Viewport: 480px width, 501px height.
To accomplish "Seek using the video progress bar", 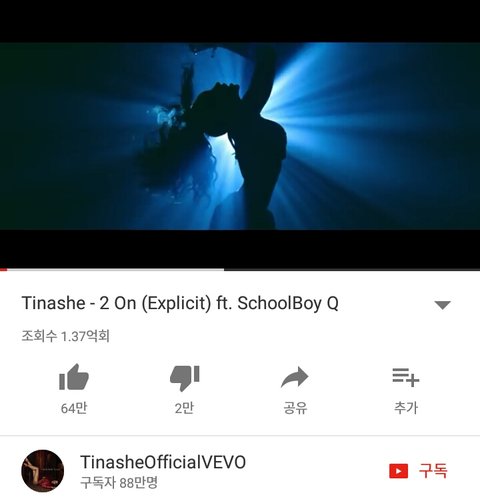I will pyautogui.click(x=240, y=269).
